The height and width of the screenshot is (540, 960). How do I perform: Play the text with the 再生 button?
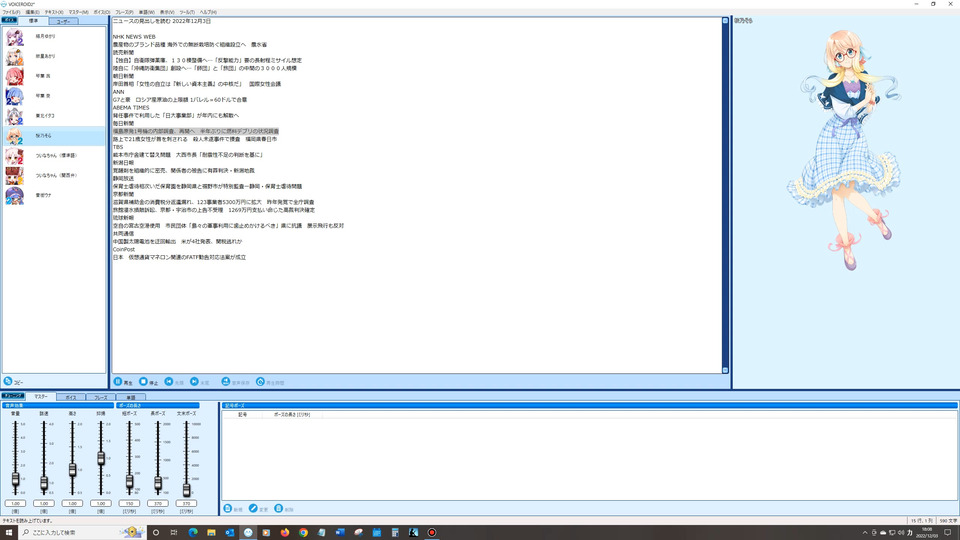123,382
